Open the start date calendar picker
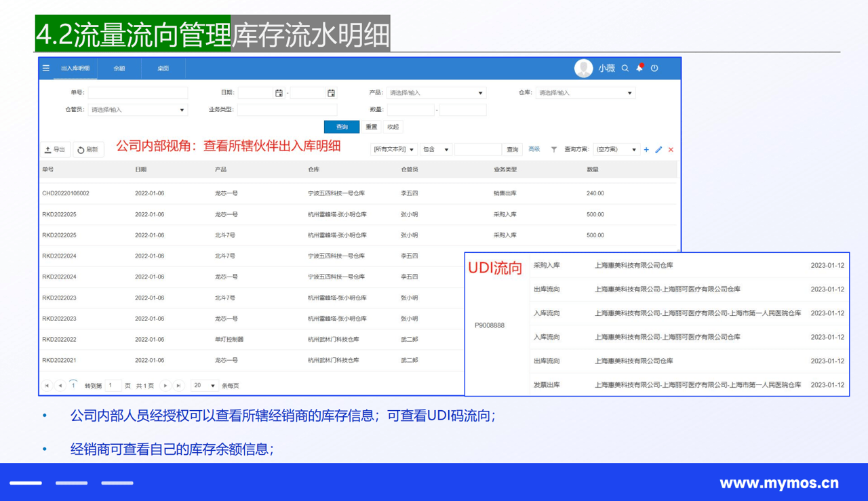Image resolution: width=868 pixels, height=501 pixels. tap(279, 93)
